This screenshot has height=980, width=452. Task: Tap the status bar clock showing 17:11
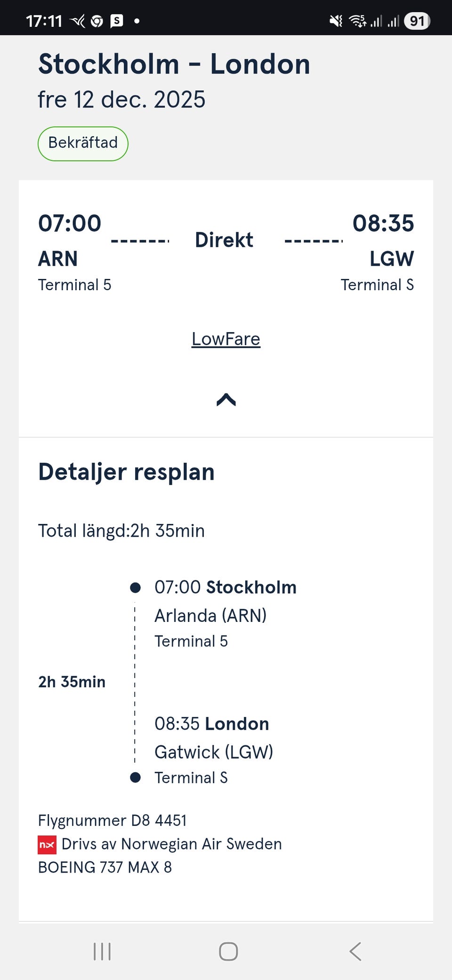pyautogui.click(x=44, y=21)
